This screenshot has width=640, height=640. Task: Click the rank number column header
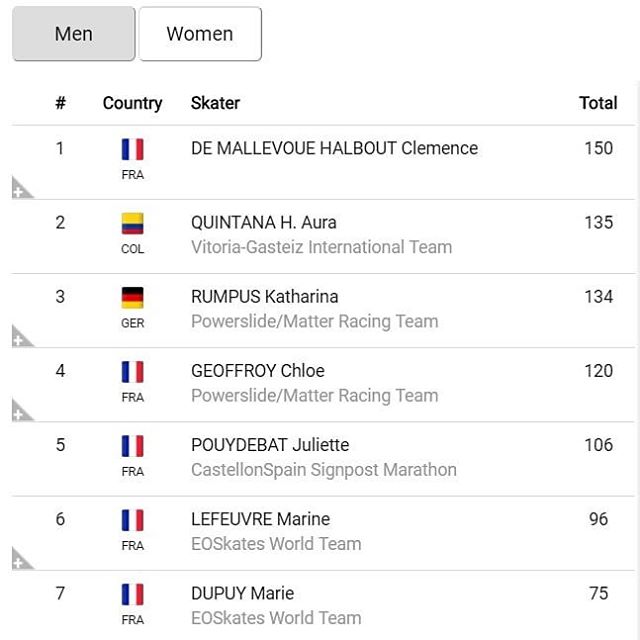pyautogui.click(x=60, y=103)
